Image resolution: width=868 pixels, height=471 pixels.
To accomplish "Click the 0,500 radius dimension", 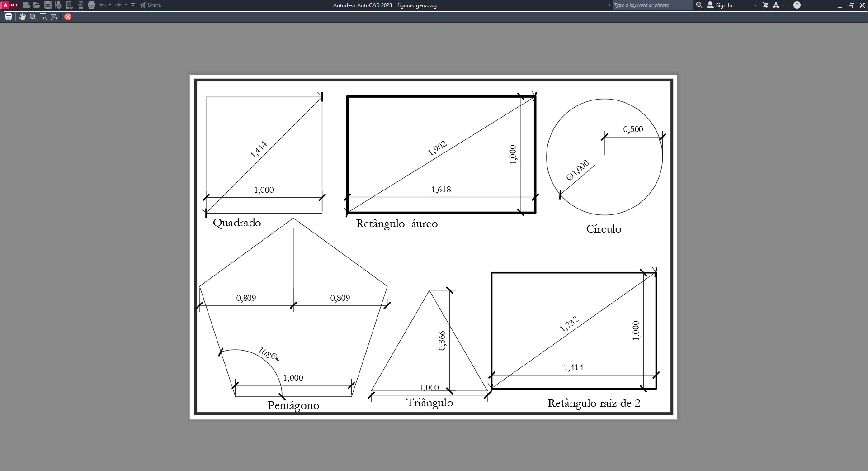I will [x=633, y=129].
